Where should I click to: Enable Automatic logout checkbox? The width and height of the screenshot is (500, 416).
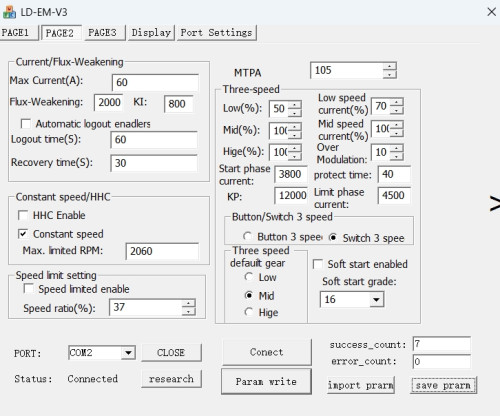(26, 124)
